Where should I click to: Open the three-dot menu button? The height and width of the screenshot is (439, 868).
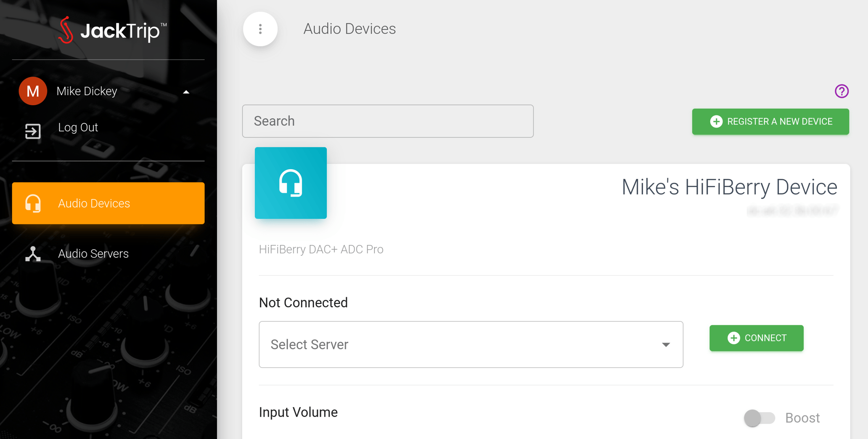pyautogui.click(x=260, y=29)
